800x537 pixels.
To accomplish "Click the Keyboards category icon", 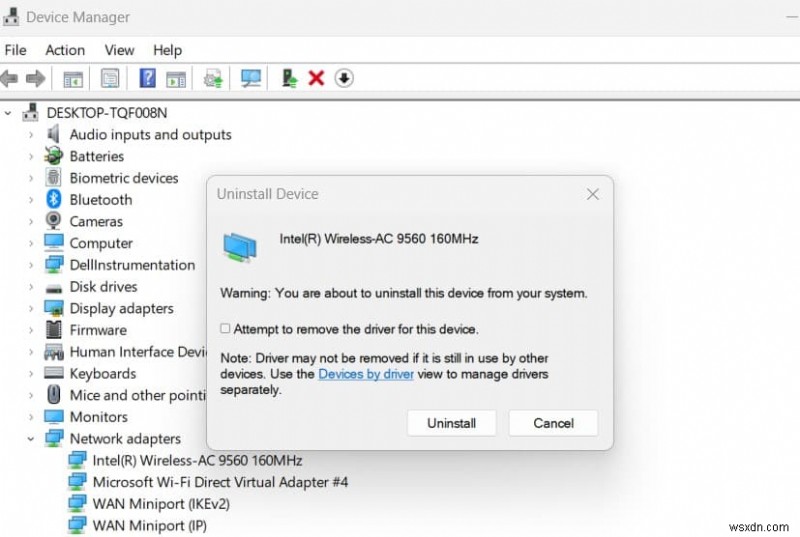I will click(54, 373).
